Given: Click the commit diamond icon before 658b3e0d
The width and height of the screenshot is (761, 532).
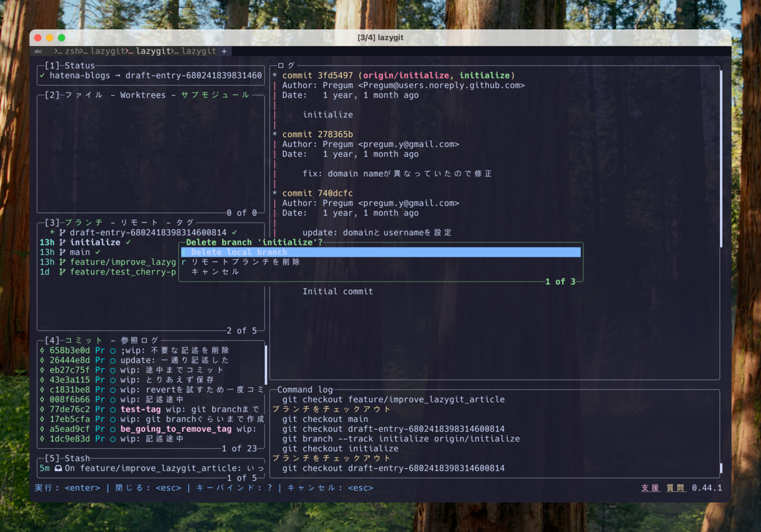Looking at the screenshot, I should click(x=41, y=350).
